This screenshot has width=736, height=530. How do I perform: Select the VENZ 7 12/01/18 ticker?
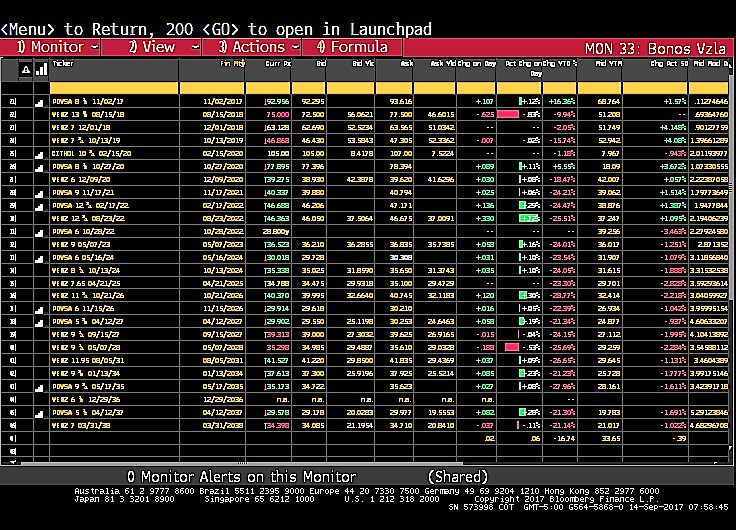click(x=81, y=128)
